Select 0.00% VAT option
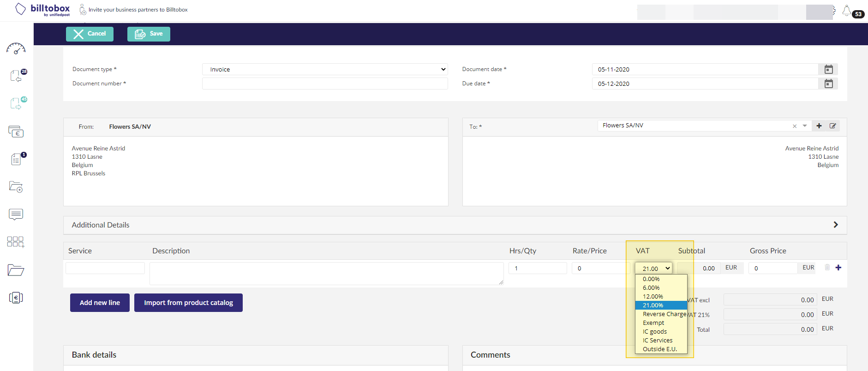The height and width of the screenshot is (371, 868). pos(661,279)
